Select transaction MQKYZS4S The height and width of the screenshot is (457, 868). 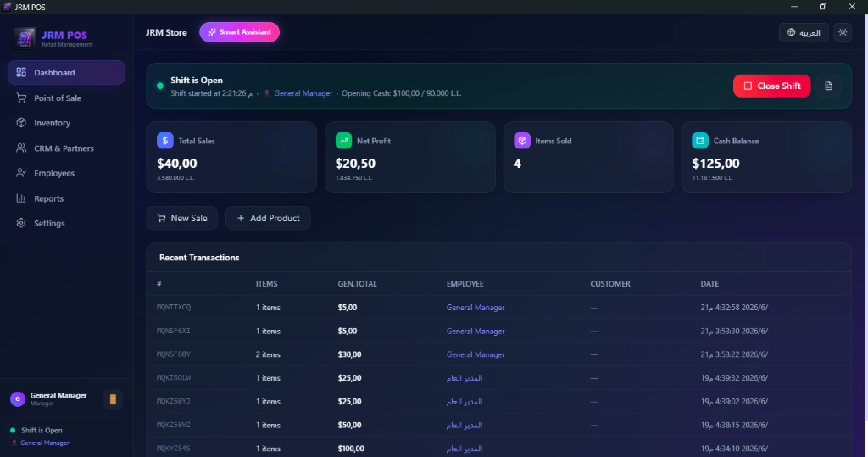click(x=498, y=449)
